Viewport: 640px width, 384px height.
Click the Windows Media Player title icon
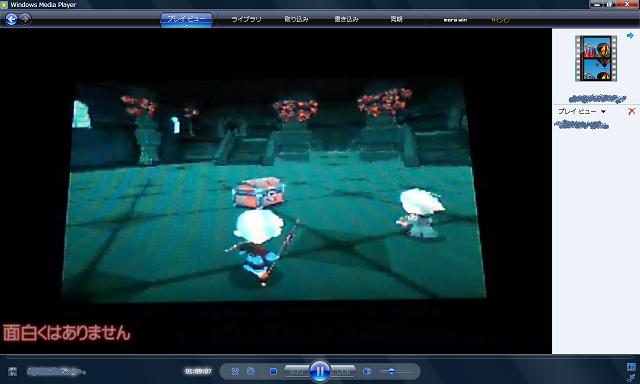[x=4, y=4]
